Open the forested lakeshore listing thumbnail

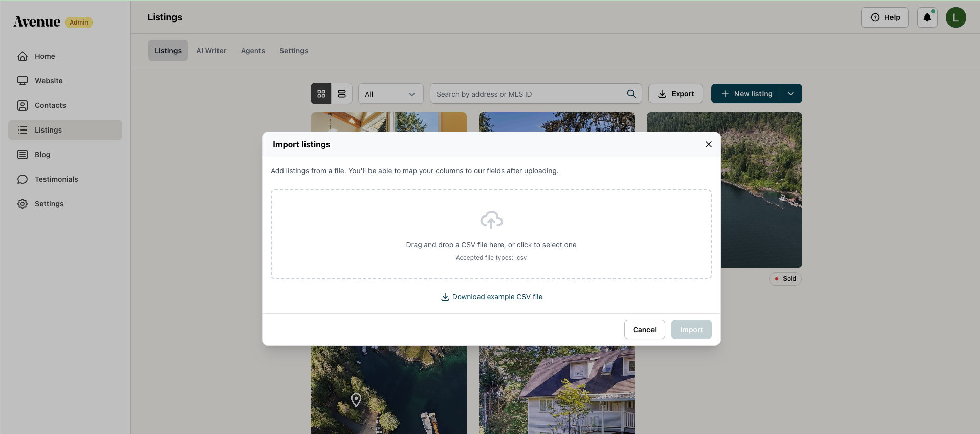click(x=761, y=190)
